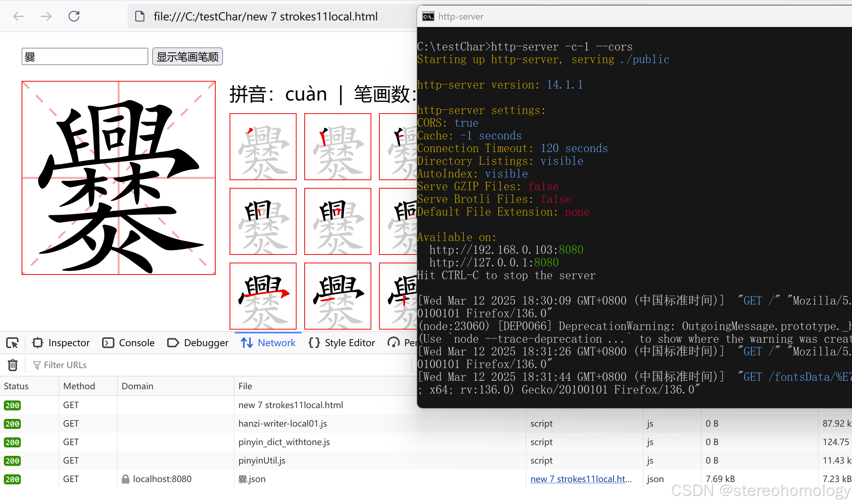Viewport: 852px width, 504px height.
Task: Switch to the Console tab
Action: point(129,343)
